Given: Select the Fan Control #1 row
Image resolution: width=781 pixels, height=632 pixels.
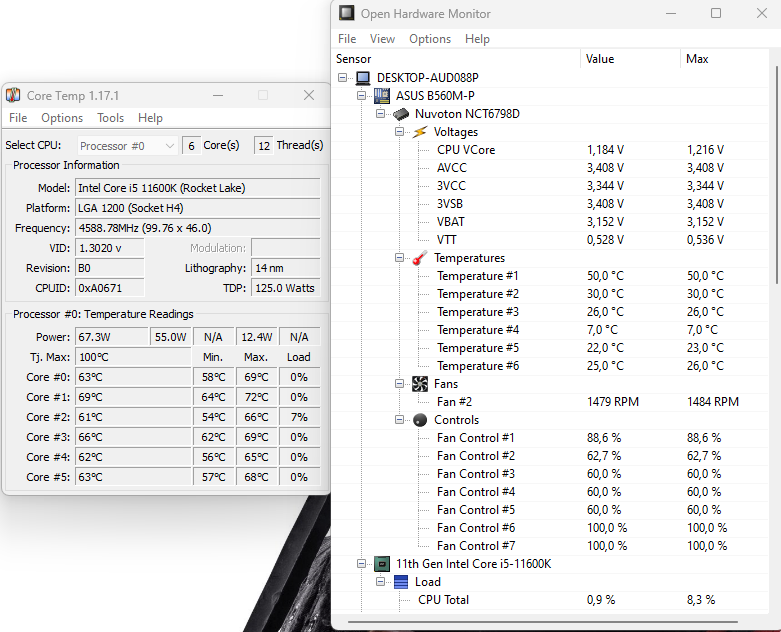Looking at the screenshot, I should [x=550, y=438].
